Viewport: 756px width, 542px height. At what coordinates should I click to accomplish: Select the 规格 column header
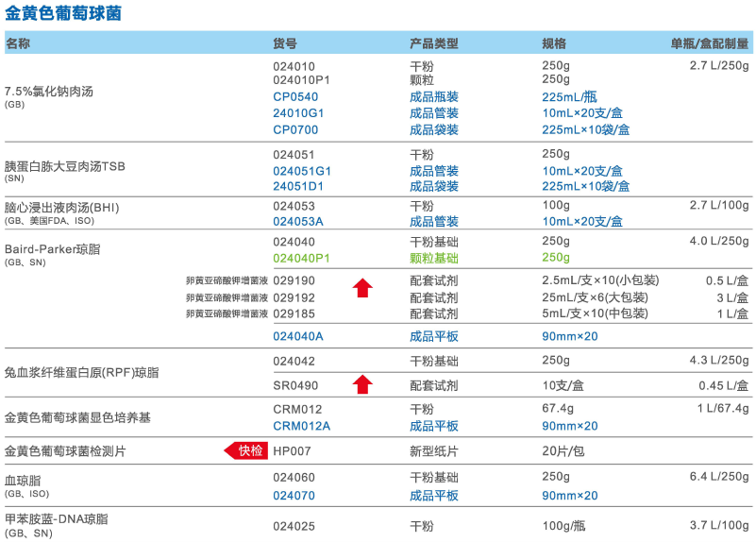[554, 43]
